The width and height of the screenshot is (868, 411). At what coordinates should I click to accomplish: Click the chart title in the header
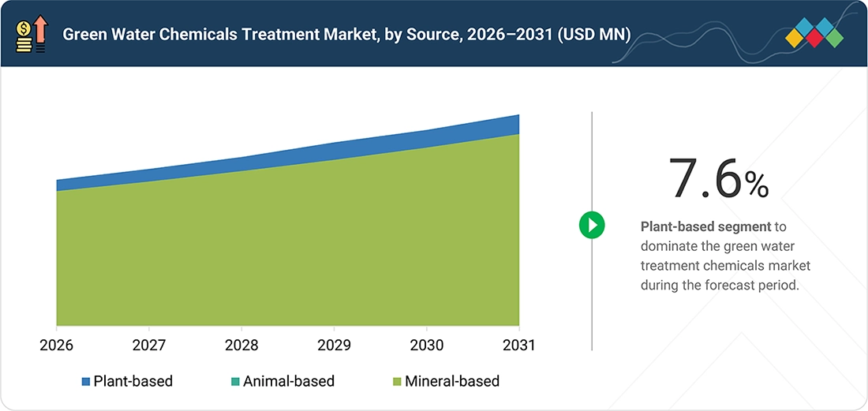pyautogui.click(x=346, y=34)
